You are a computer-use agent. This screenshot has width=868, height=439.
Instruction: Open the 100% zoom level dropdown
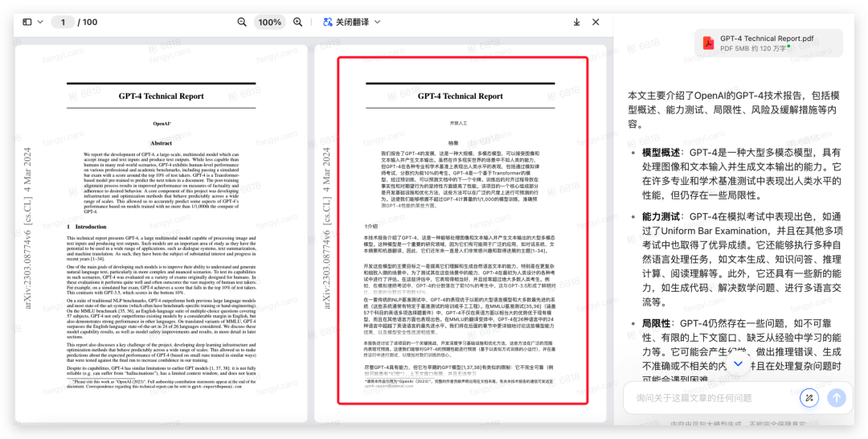[x=270, y=22]
